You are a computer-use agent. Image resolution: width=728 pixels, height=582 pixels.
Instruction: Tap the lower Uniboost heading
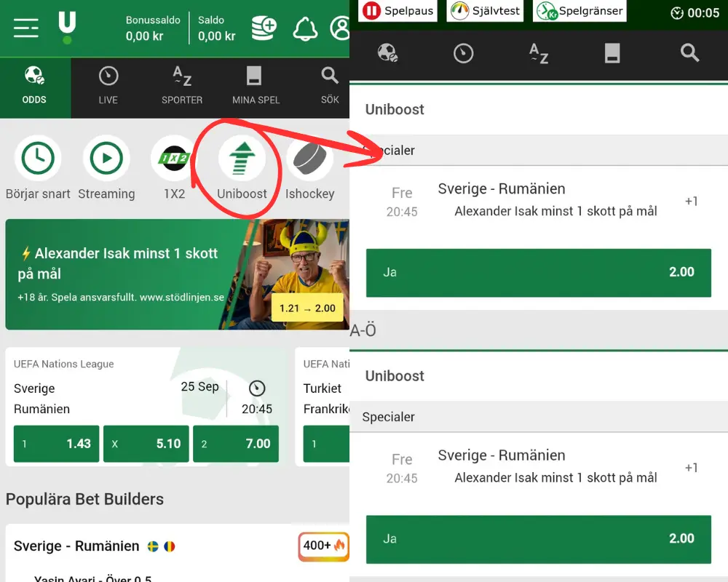tap(395, 376)
